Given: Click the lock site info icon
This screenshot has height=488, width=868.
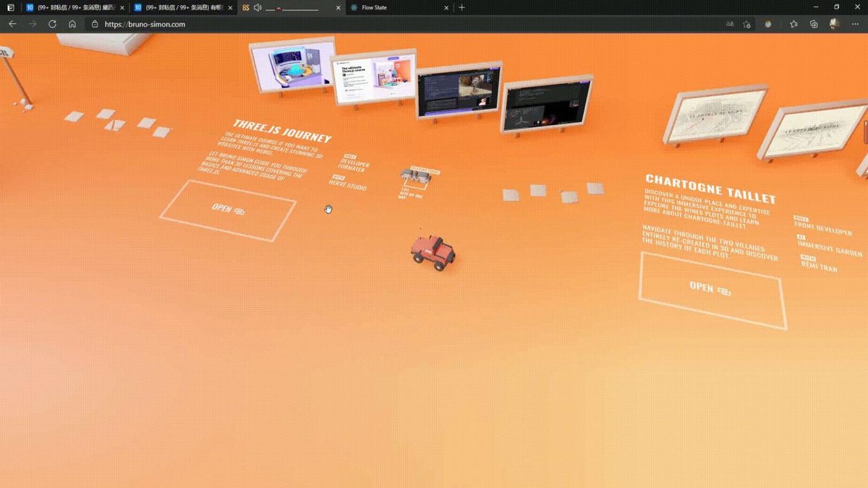Looking at the screenshot, I should pos(95,24).
